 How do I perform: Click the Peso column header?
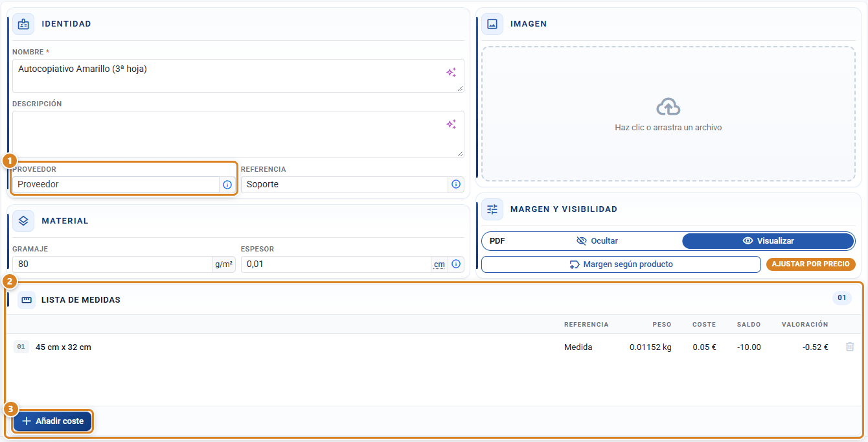point(662,325)
